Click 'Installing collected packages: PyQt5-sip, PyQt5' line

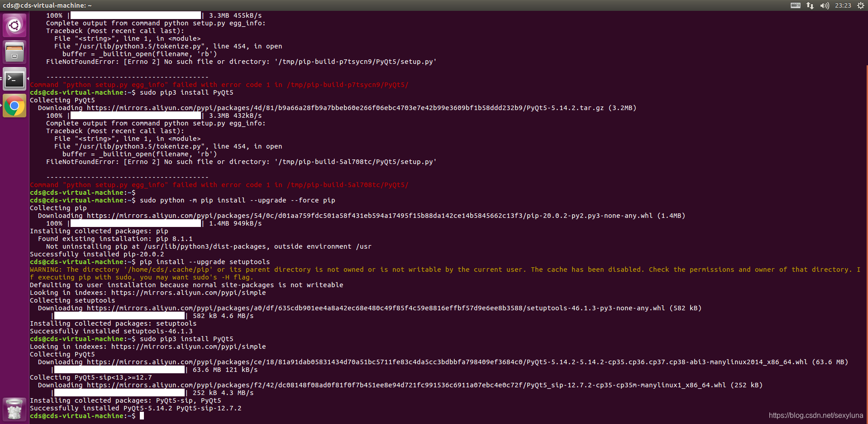tap(125, 400)
